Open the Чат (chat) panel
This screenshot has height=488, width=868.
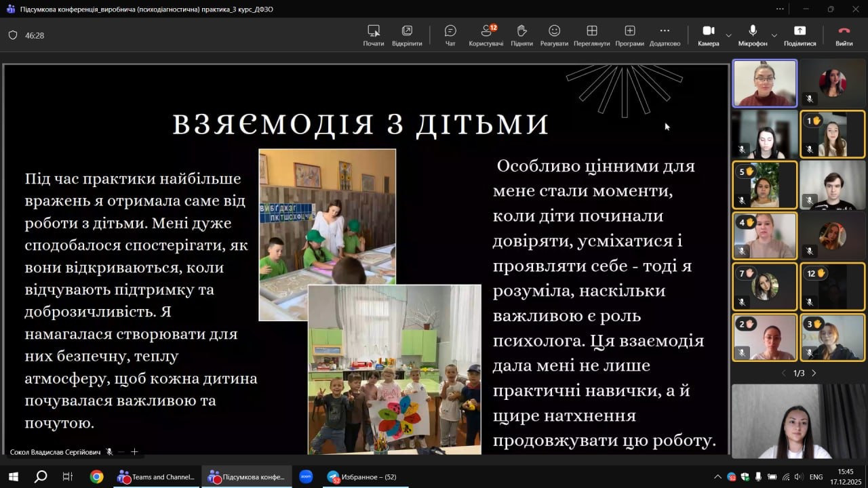[x=450, y=35]
